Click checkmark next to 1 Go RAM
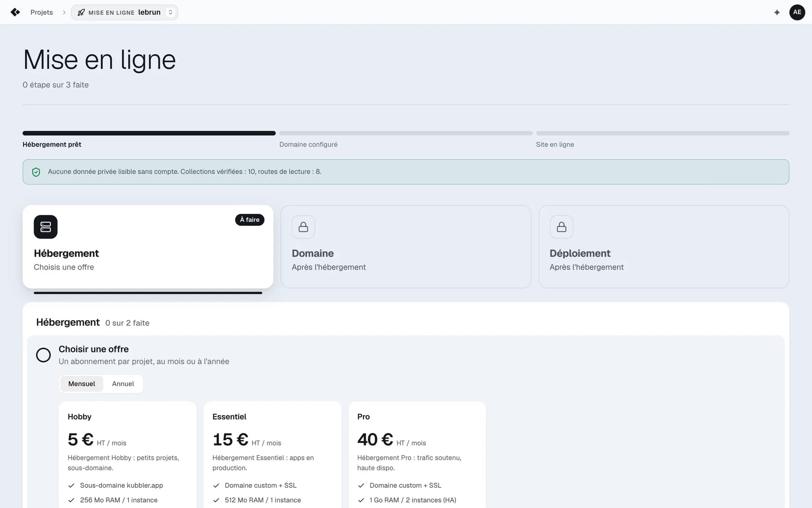This screenshot has height=508, width=812. [361, 500]
